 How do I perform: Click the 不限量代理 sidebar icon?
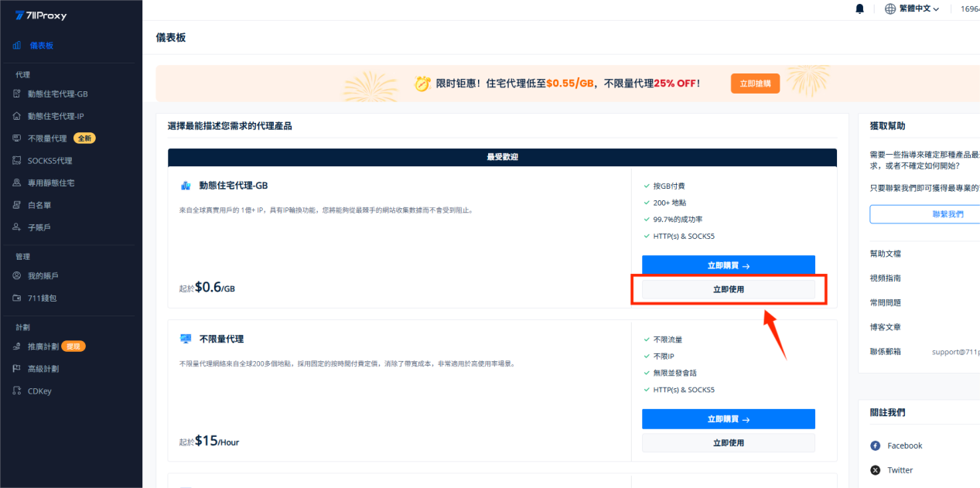[17, 138]
